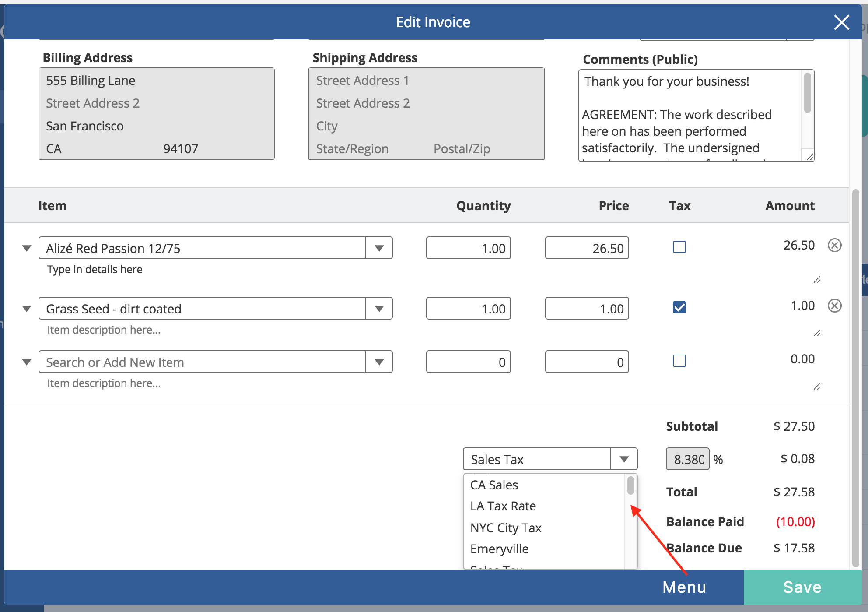Click the Save button
The height and width of the screenshot is (612, 868).
pyautogui.click(x=802, y=587)
